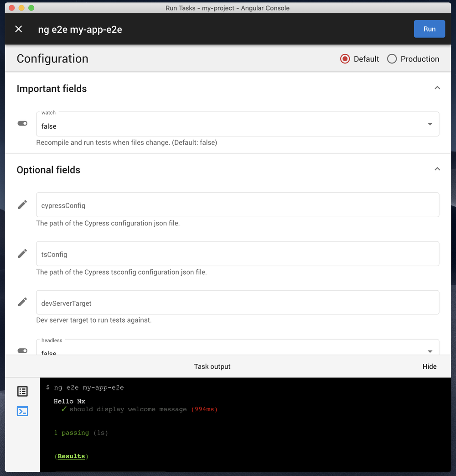Focus the tsConfig input field

237,254
